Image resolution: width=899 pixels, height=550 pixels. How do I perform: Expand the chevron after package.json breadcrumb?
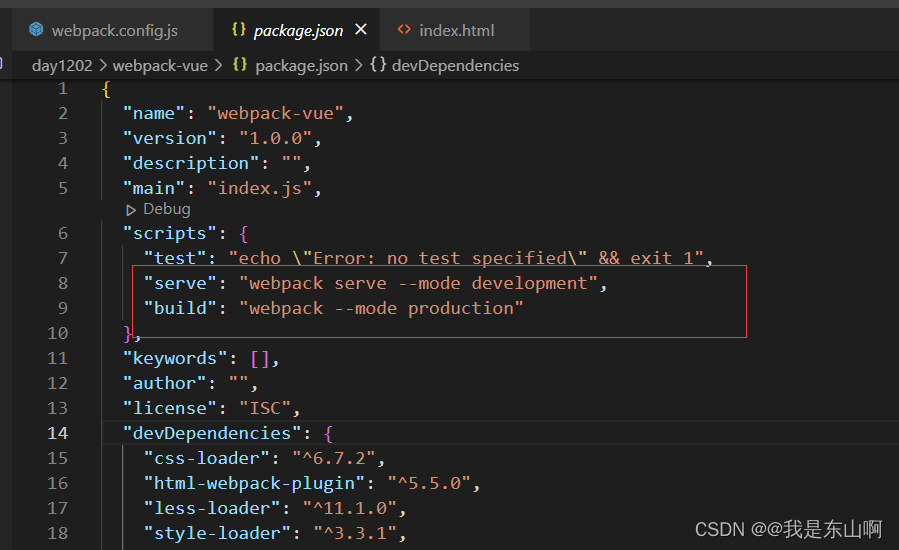tap(359, 65)
